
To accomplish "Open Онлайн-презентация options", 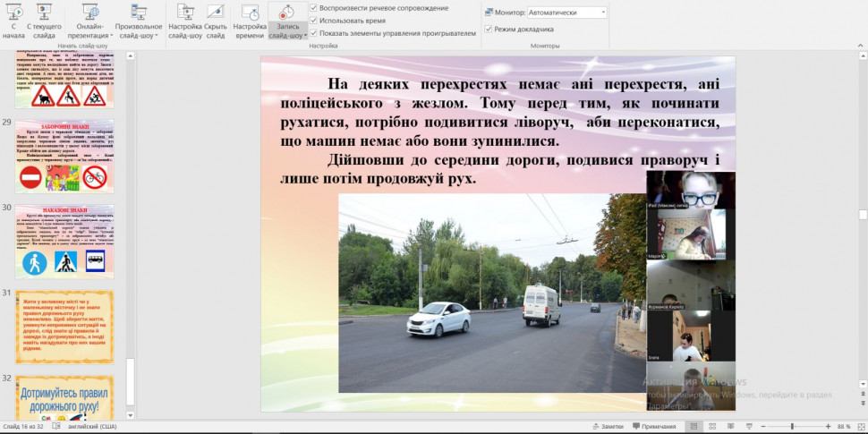I will [x=89, y=21].
